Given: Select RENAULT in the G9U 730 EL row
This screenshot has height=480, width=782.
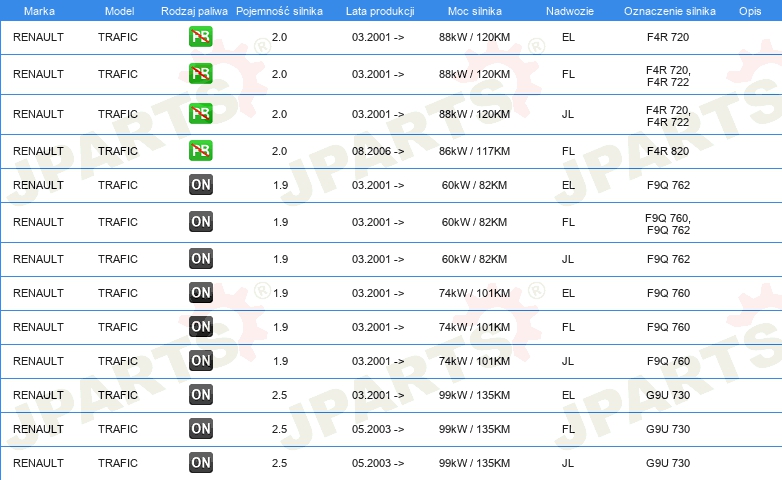Looking at the screenshot, I should [x=38, y=395].
